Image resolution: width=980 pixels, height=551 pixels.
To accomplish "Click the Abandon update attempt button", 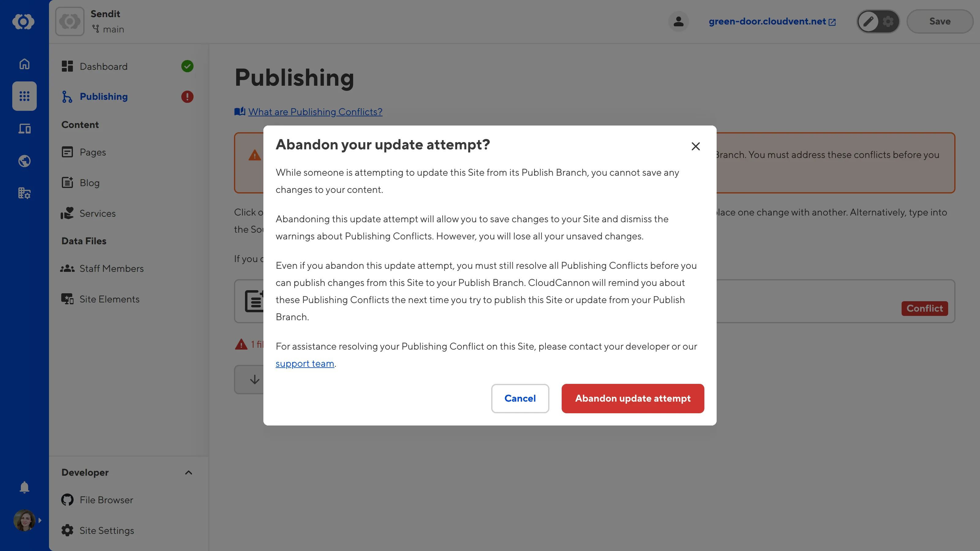I will tap(632, 398).
